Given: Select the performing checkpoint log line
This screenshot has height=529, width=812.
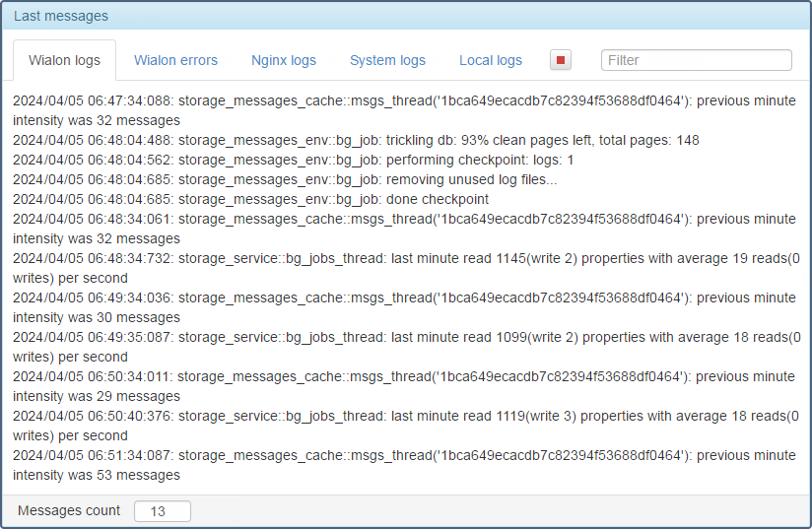Looking at the screenshot, I should click(x=293, y=160).
